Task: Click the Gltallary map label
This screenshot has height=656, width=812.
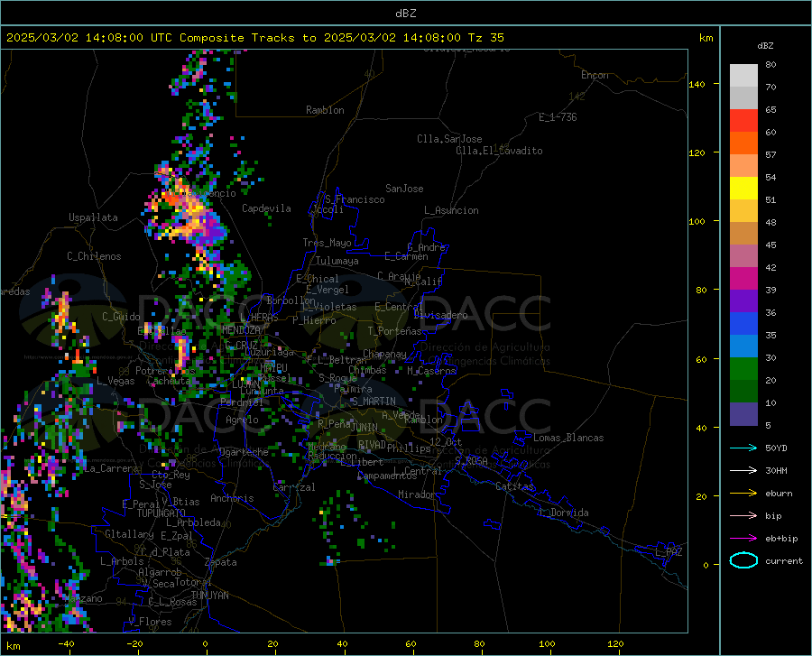Action: [129, 534]
